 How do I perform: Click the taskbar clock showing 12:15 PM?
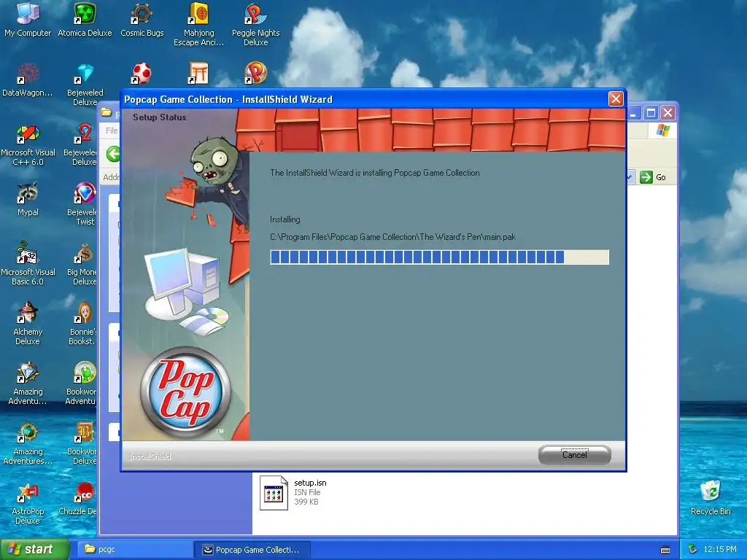click(720, 549)
